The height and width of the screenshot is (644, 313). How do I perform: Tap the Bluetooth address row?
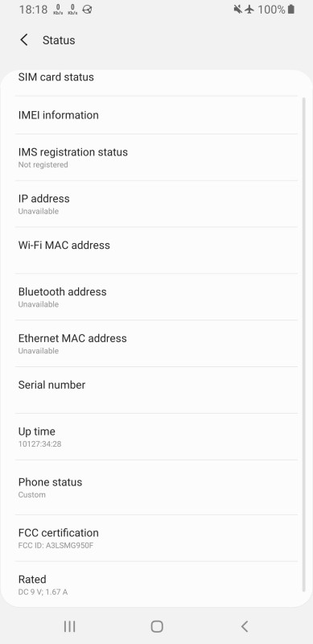pos(156,297)
